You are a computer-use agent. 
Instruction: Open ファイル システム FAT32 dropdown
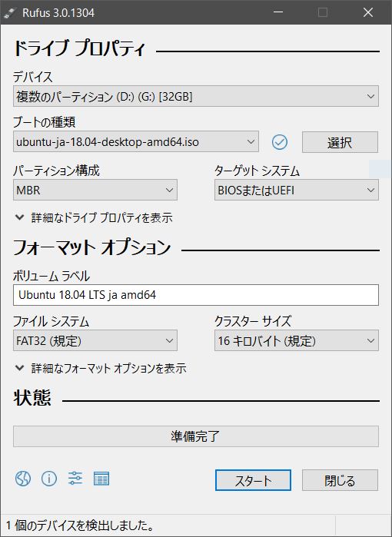[95, 340]
